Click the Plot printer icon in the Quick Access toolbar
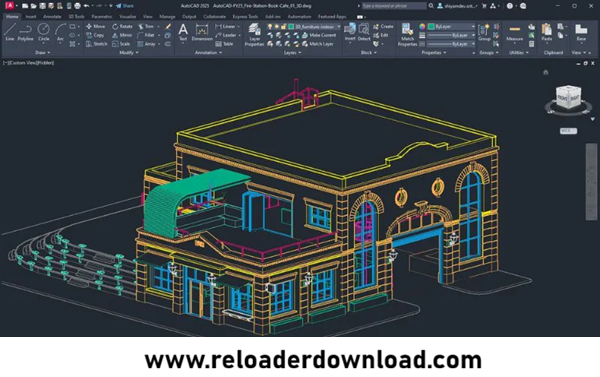600x377 pixels. [77, 6]
